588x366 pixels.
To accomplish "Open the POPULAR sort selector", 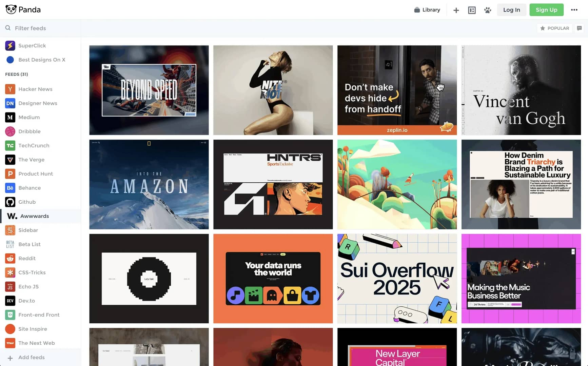I will (x=554, y=28).
